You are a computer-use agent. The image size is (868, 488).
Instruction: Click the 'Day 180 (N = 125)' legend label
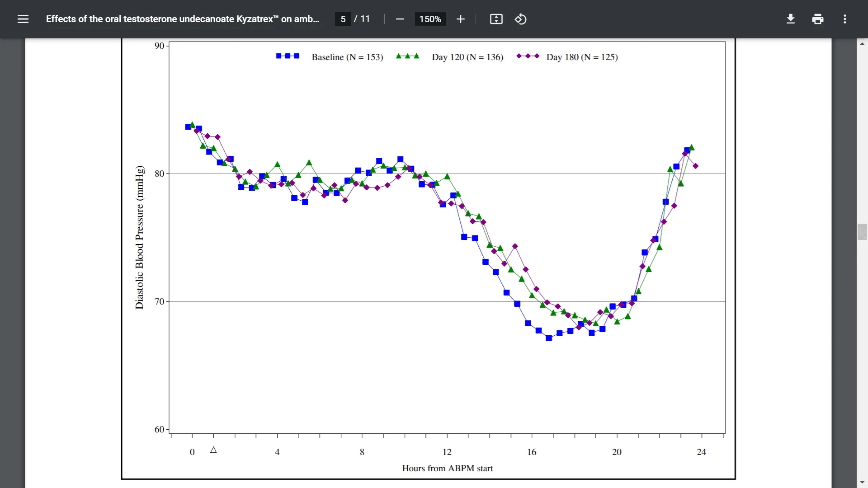click(x=582, y=57)
